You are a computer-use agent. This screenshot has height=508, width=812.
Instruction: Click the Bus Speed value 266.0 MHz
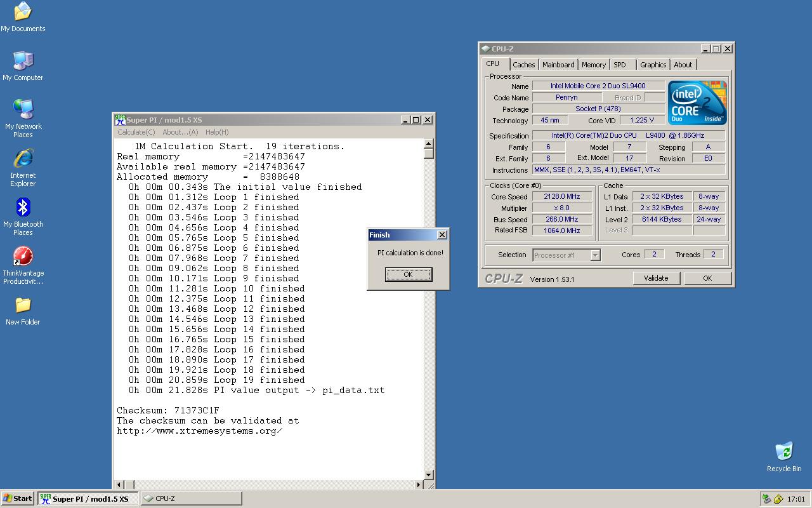[562, 219]
